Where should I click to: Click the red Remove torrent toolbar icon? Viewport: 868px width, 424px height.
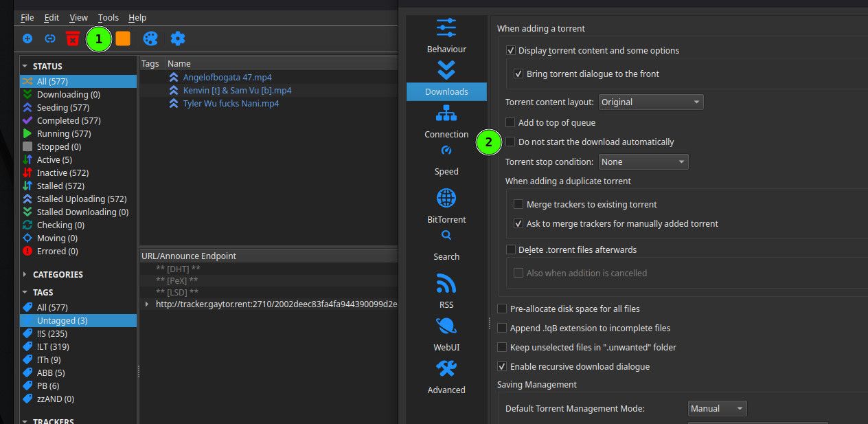73,39
